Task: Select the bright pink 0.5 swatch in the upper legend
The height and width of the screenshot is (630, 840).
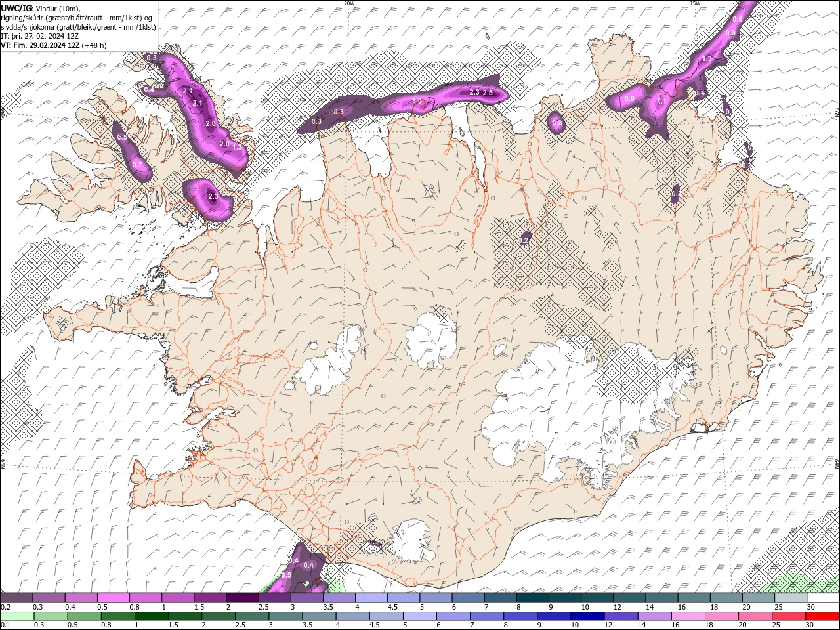Action: pos(114,598)
